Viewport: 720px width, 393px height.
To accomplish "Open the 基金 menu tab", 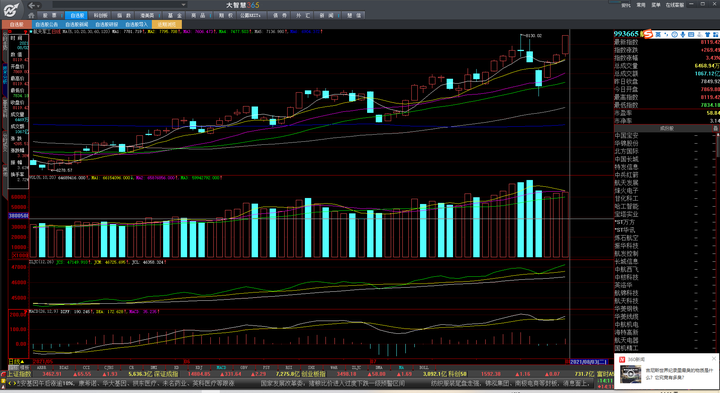I will [x=174, y=15].
